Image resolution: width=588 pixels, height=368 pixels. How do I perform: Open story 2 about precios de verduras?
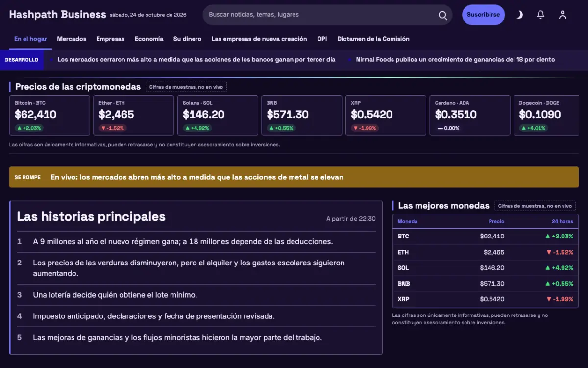(196, 268)
